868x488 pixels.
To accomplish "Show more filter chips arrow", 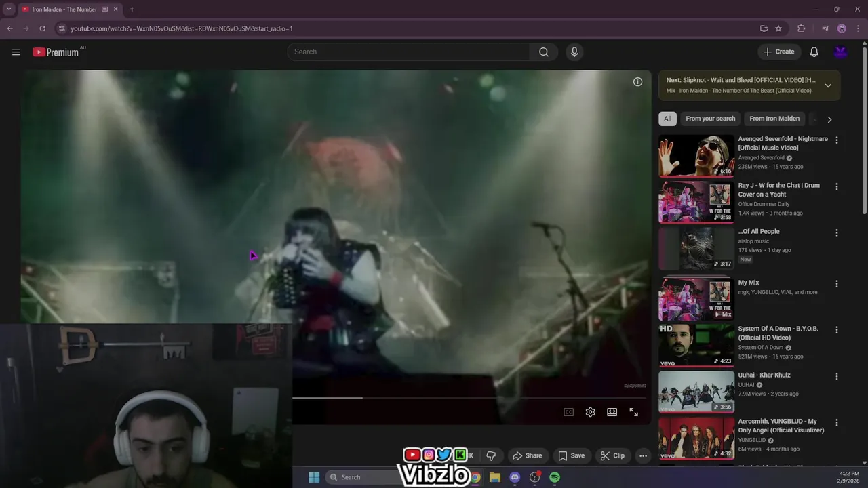I will (x=829, y=119).
